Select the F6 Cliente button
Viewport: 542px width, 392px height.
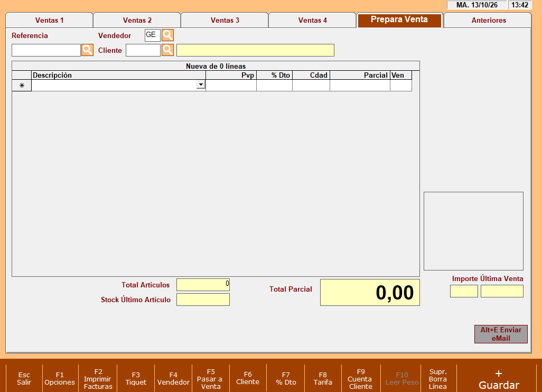[248, 378]
